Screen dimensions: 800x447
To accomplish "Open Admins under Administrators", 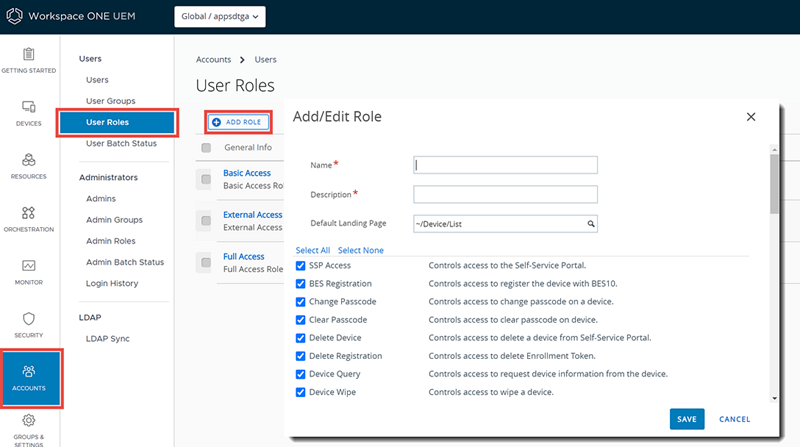I will point(101,198).
